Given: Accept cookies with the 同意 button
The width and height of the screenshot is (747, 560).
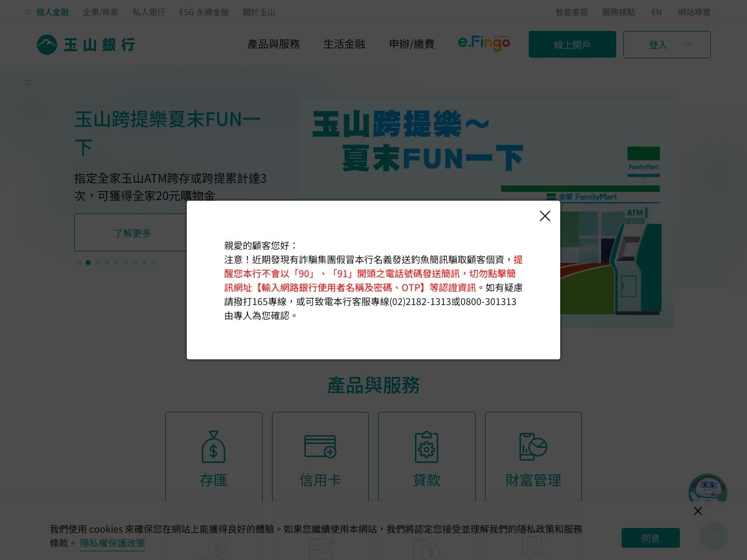Looking at the screenshot, I should [650, 538].
